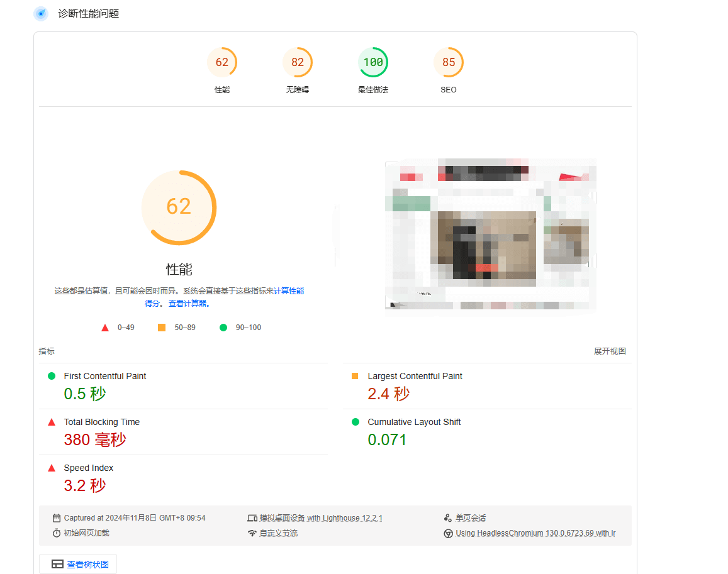Viewport: 728px width, 574px height.
Task: Click the 2.4 秒 LCP value
Action: coord(389,394)
